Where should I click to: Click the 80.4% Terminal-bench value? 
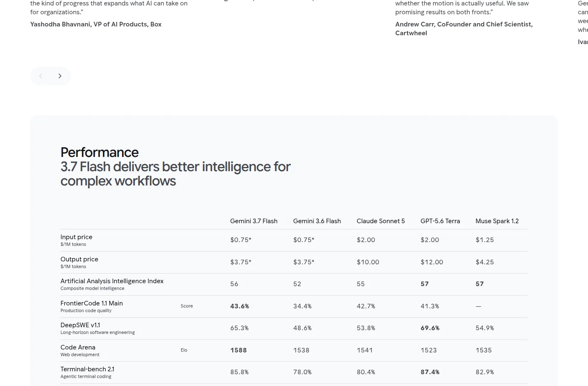coord(366,372)
